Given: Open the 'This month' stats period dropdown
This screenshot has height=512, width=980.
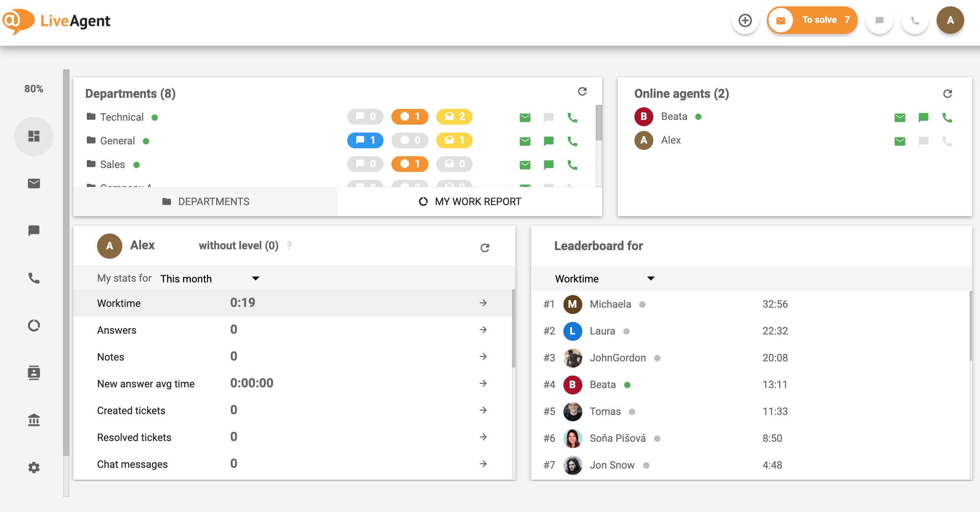Looking at the screenshot, I should click(x=210, y=278).
